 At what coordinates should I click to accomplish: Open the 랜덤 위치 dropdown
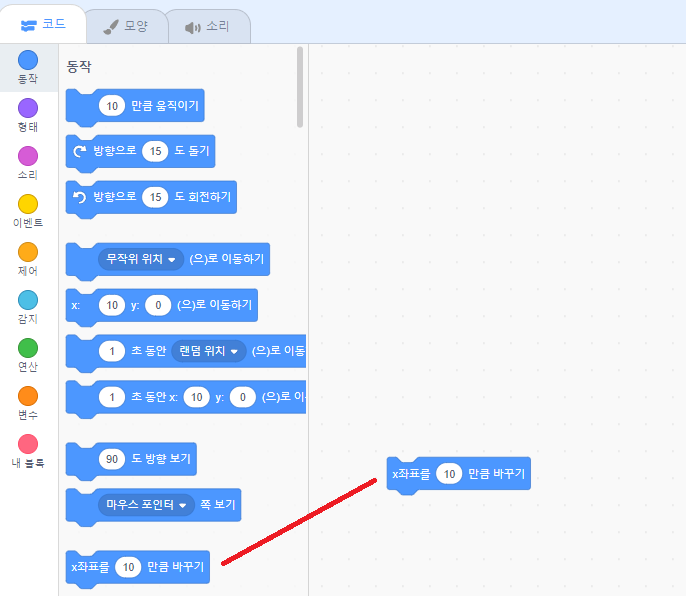[209, 351]
